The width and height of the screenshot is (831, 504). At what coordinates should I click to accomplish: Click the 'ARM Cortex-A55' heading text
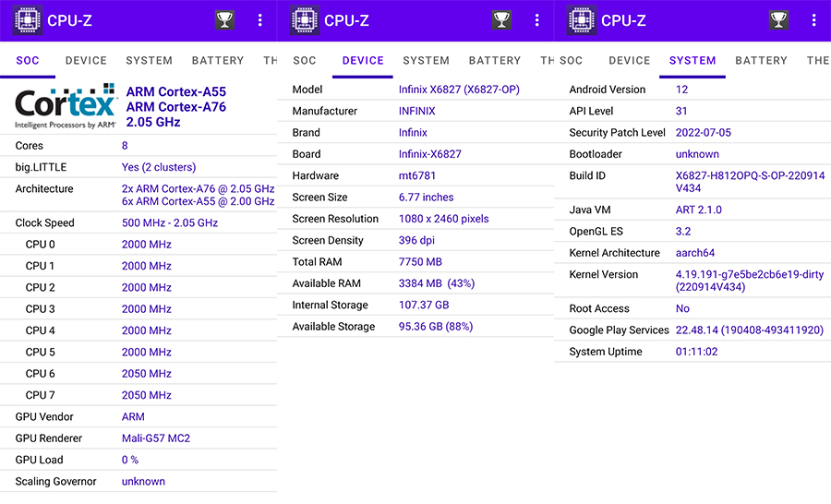tap(176, 91)
